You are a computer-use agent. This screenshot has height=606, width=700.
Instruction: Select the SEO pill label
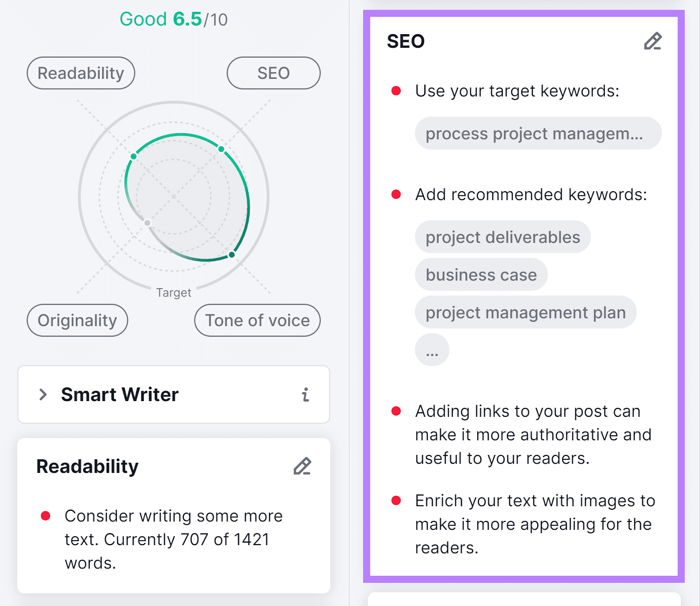(x=273, y=73)
